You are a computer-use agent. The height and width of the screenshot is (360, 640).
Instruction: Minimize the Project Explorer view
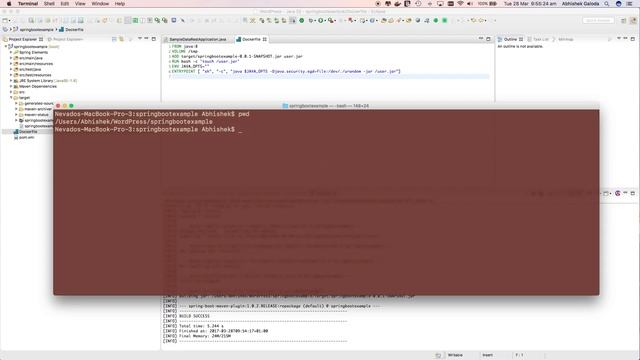147,39
